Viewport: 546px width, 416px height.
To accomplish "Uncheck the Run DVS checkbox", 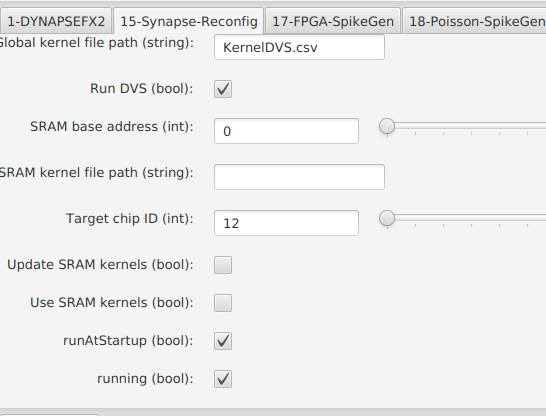I will coord(223,89).
